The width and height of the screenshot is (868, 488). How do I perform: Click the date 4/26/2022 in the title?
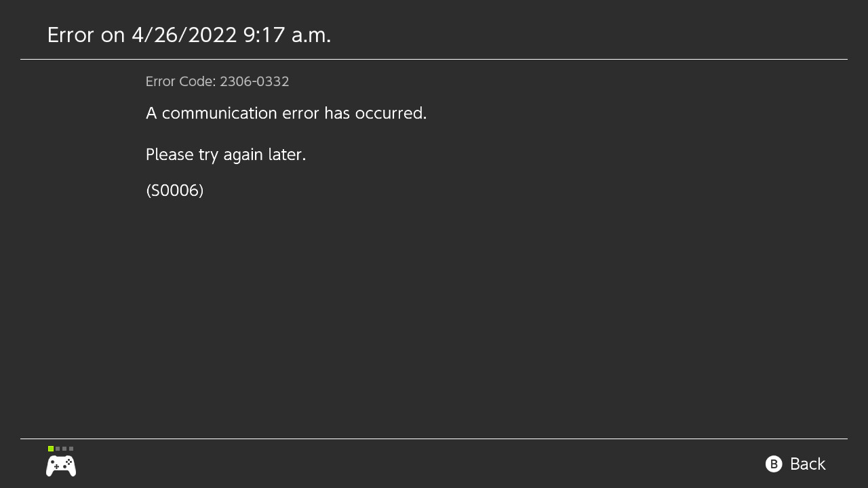184,35
